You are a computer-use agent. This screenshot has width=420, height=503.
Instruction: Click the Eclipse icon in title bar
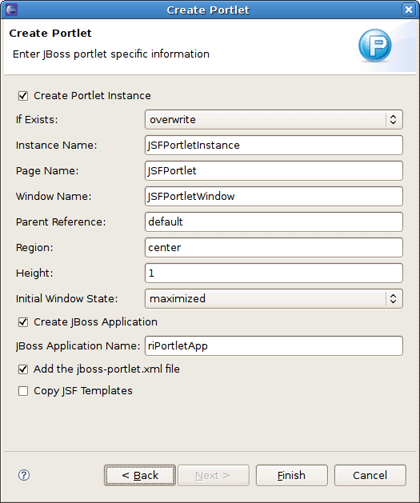(x=11, y=10)
